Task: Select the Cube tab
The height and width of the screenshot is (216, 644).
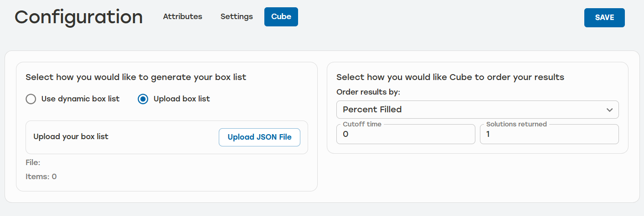Action: [x=281, y=16]
